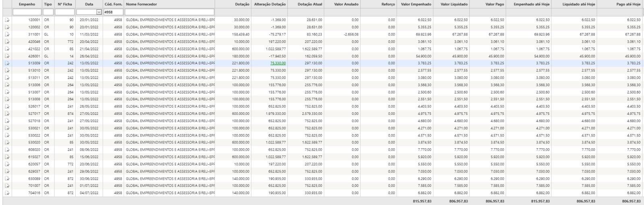Focus the Nome Fornecedor filter box
The image size is (644, 205).
point(169,12)
